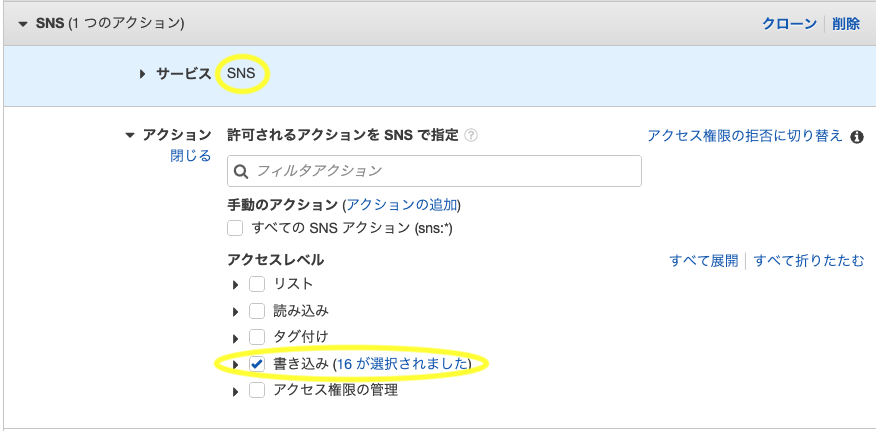Check the すべての SNS アクション (sns:*) checkbox
Viewport: 876px width, 431px height.
tap(235, 229)
